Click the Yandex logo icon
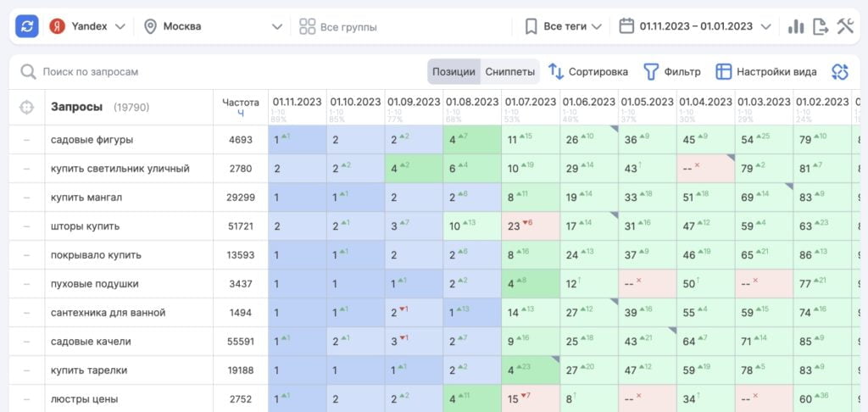This screenshot has height=412, width=868. [x=58, y=26]
